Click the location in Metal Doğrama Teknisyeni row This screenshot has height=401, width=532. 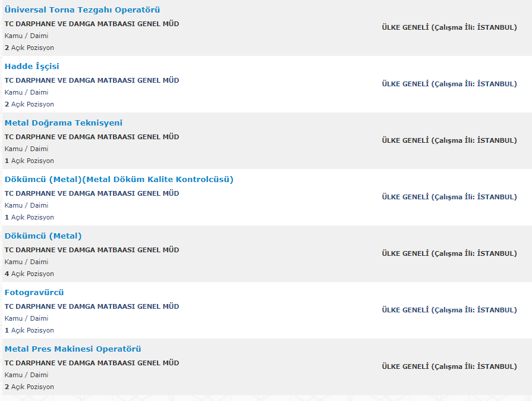pos(449,140)
